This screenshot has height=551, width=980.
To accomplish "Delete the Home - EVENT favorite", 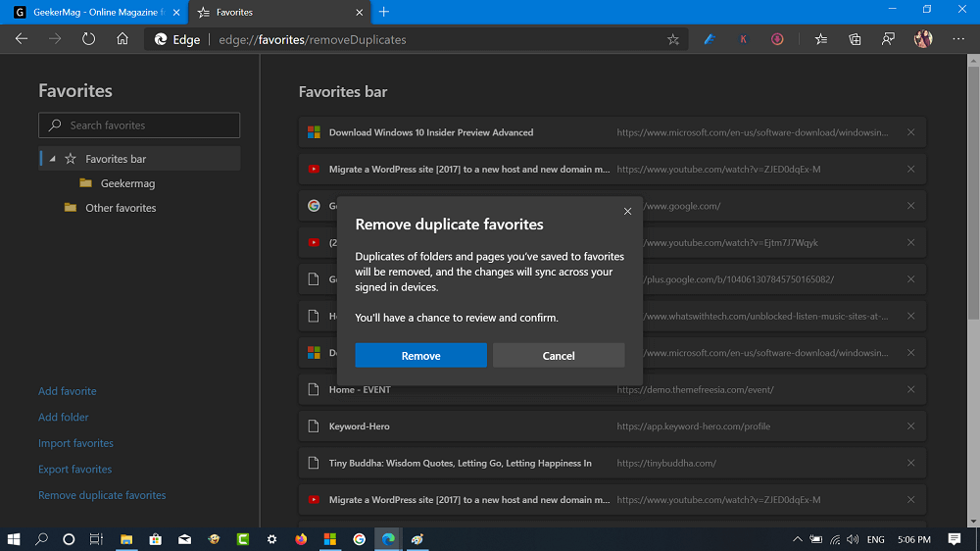I will tap(910, 389).
